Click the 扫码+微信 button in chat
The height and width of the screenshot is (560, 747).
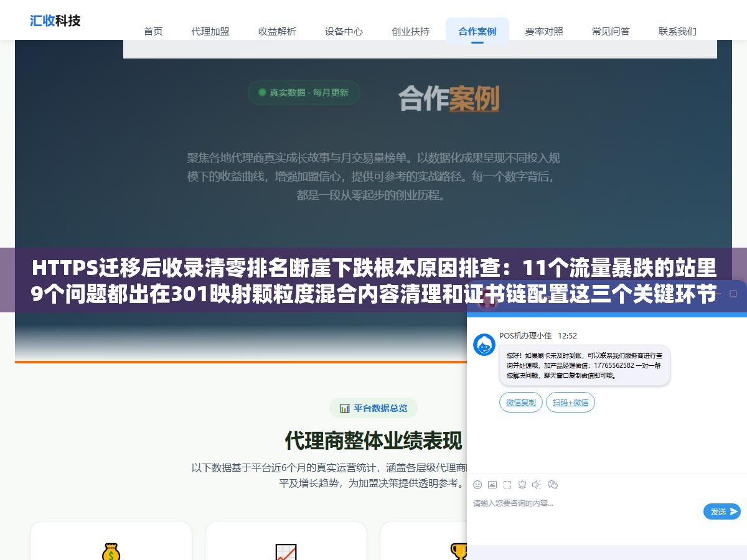click(570, 403)
